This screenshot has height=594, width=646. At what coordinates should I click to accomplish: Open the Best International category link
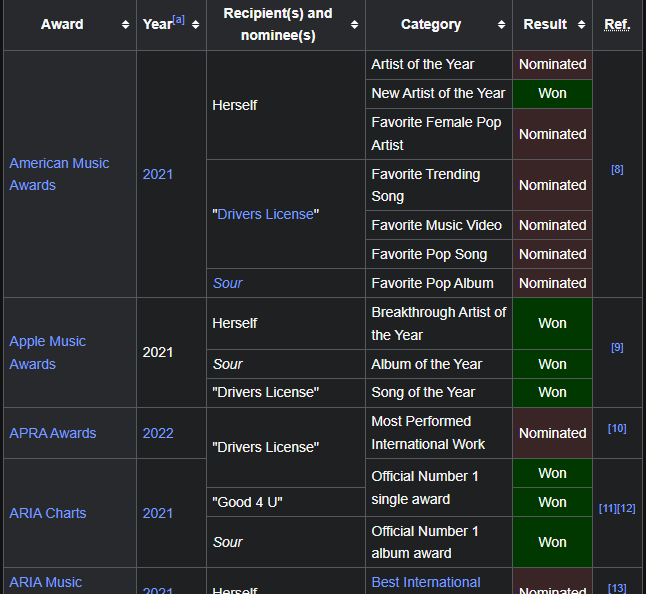[426, 582]
